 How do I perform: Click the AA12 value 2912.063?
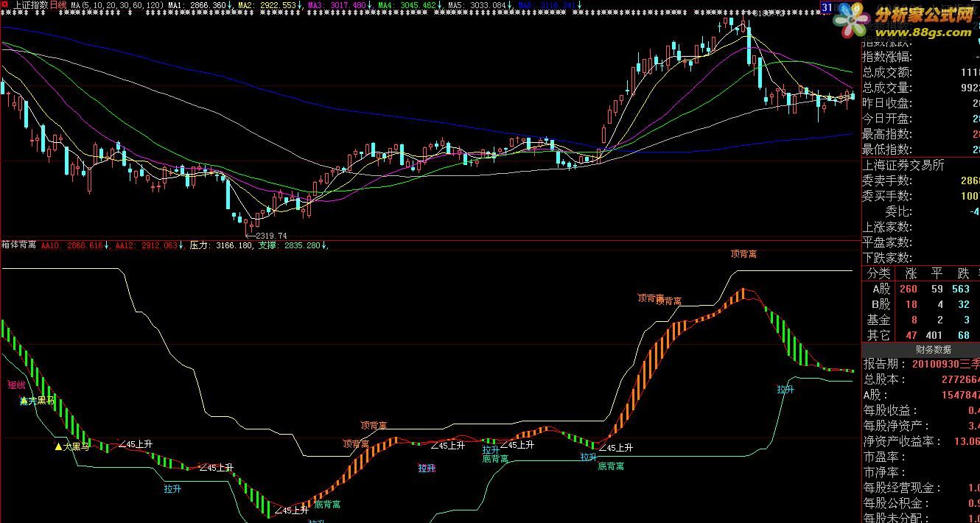[159, 245]
